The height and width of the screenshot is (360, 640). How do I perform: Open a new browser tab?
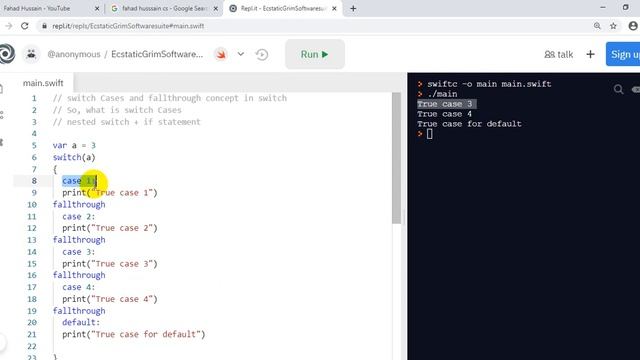353,8
